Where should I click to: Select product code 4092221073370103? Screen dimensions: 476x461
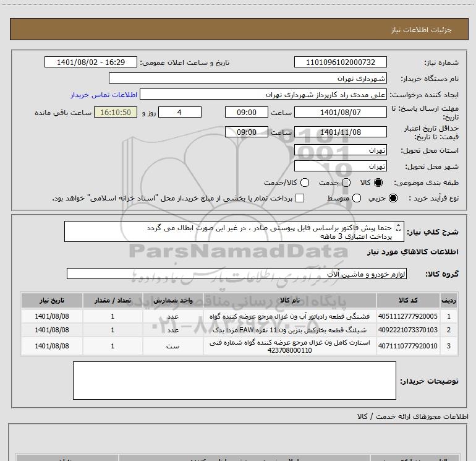click(x=408, y=330)
